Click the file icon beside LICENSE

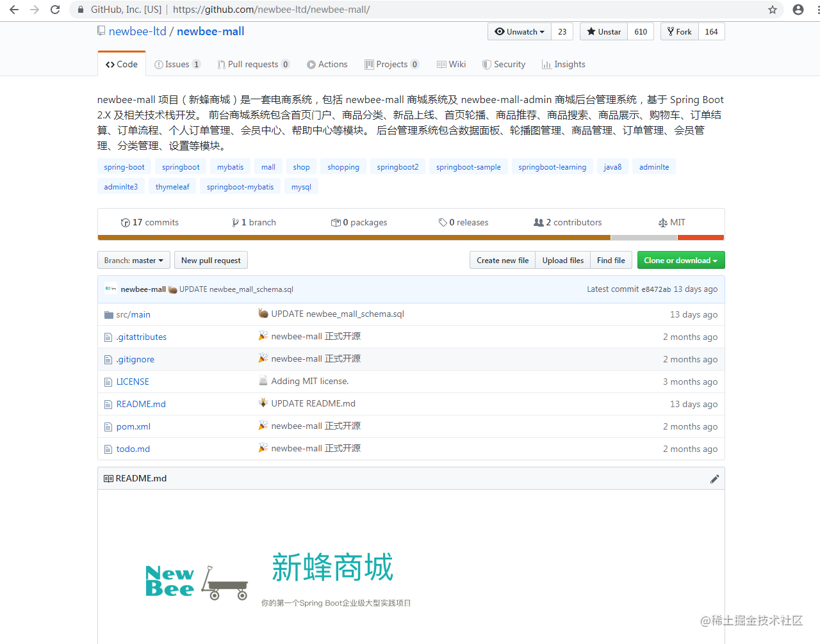108,382
